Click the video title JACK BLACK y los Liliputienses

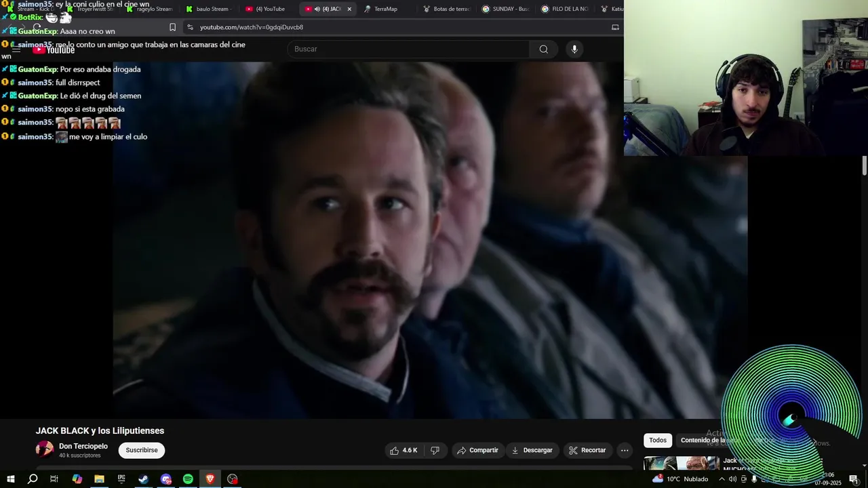point(100,430)
